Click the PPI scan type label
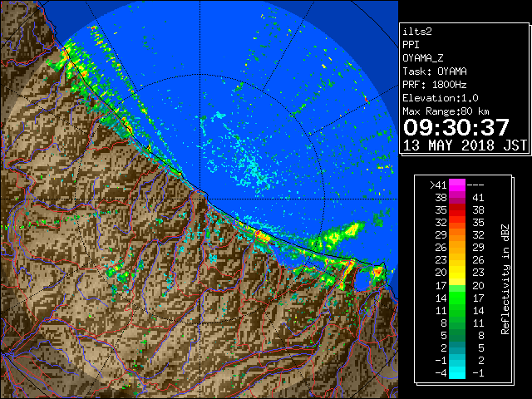This screenshot has height=399, width=532. (411, 45)
